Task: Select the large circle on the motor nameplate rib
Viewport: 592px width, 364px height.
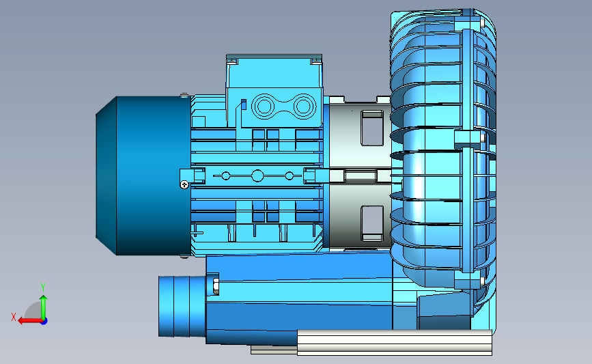Action: (x=257, y=176)
